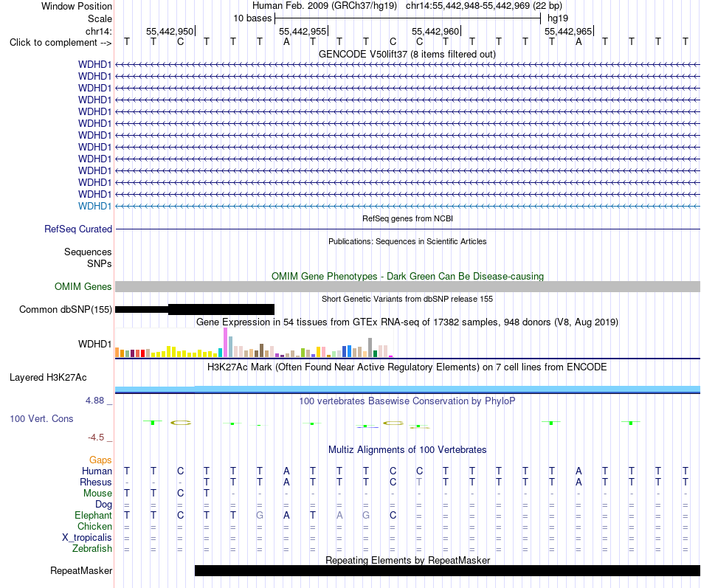Click the 55,442,965 ruler position
This screenshot has height=588, width=701.
[x=567, y=32]
